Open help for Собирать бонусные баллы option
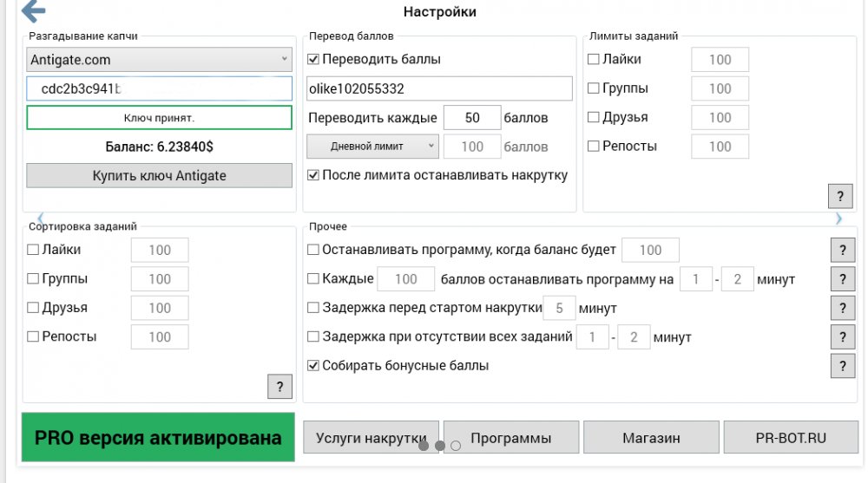This screenshot has width=868, height=483. click(x=843, y=365)
